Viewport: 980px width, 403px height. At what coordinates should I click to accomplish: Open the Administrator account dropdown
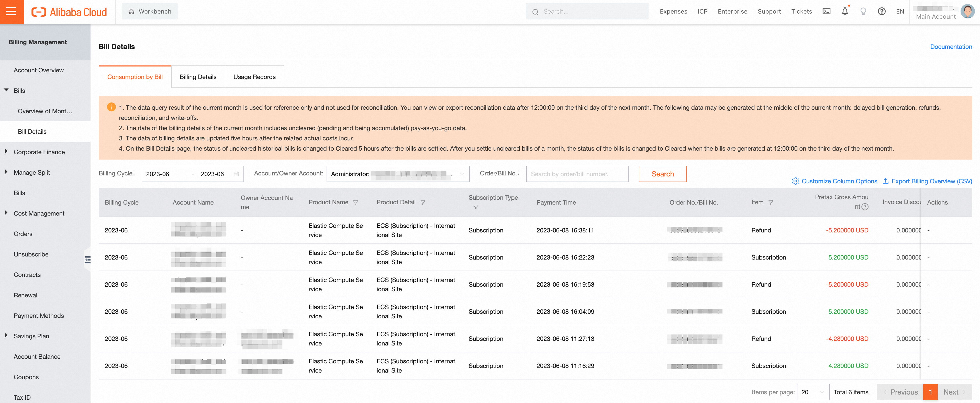pyautogui.click(x=398, y=174)
